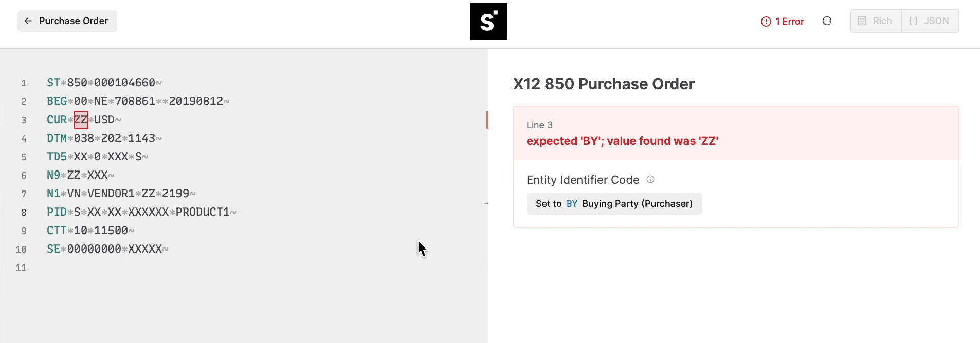The image size is (980, 343).
Task: Click the document icon in Rich tab
Action: 862,21
